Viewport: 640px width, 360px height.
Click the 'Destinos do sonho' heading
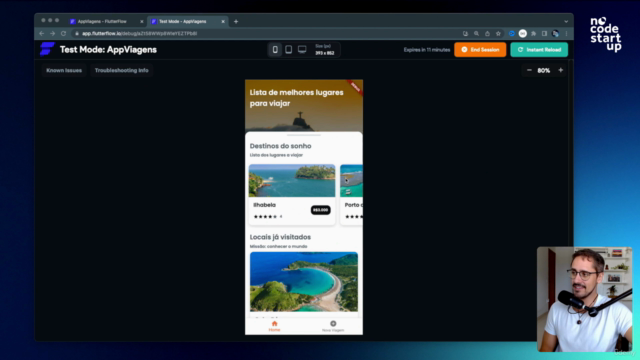point(280,146)
